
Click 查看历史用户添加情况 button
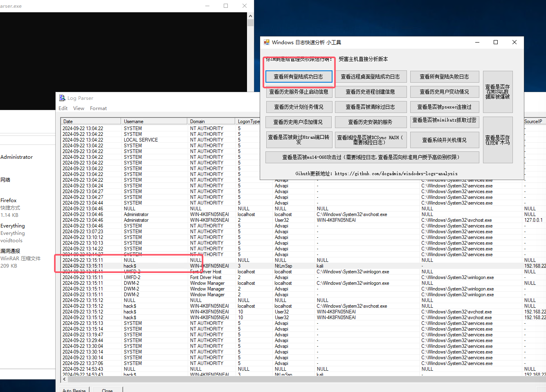(298, 122)
